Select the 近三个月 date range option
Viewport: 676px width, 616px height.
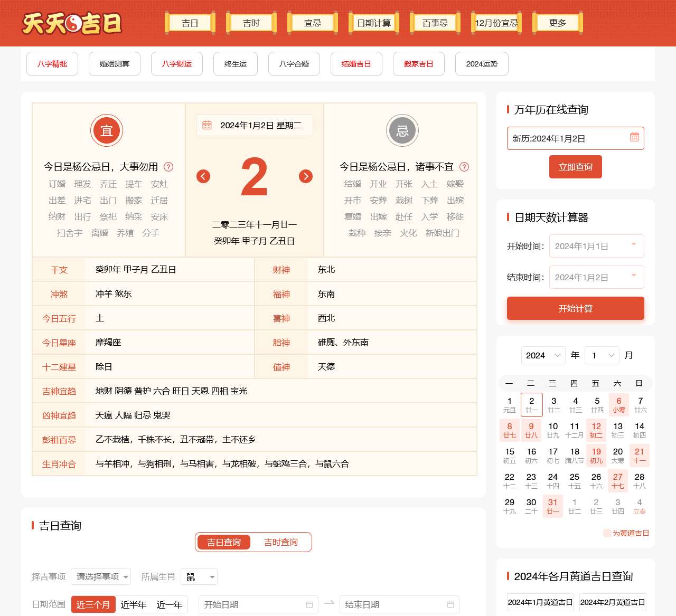pyautogui.click(x=93, y=604)
